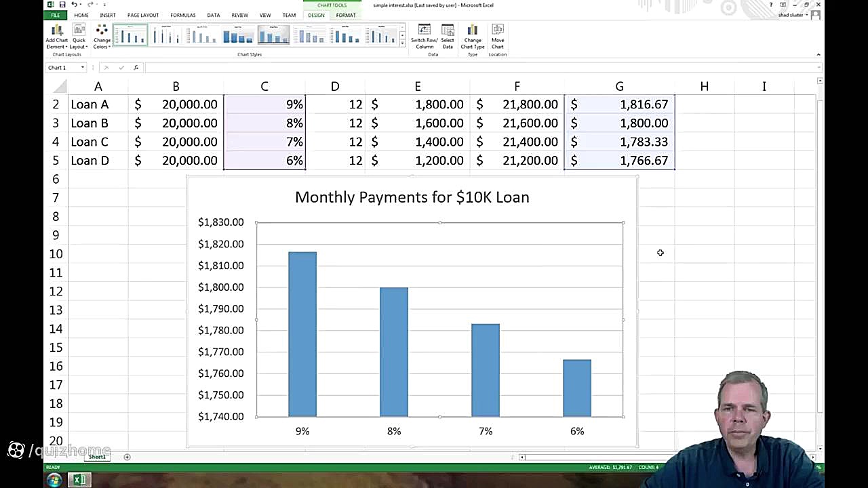Customize the Quick Access Toolbar dropdown
This screenshot has width=868, height=488.
click(x=104, y=5)
